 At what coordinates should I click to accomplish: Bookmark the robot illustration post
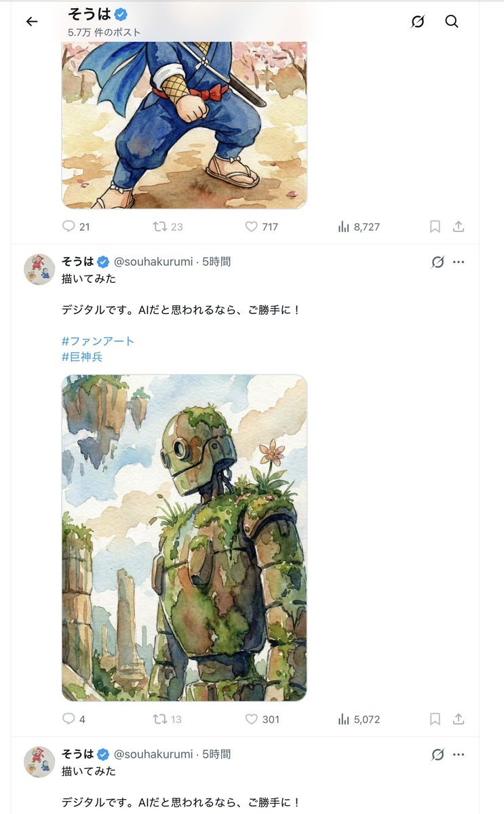(435, 719)
